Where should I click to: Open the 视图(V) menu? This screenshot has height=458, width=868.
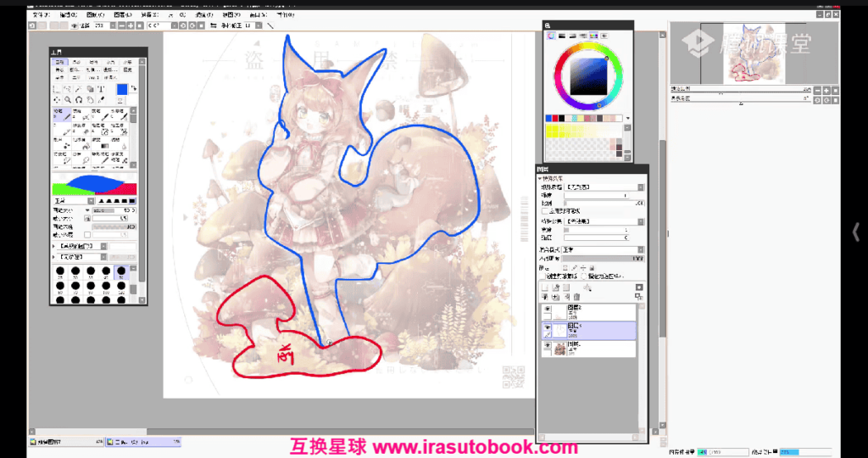pos(231,15)
